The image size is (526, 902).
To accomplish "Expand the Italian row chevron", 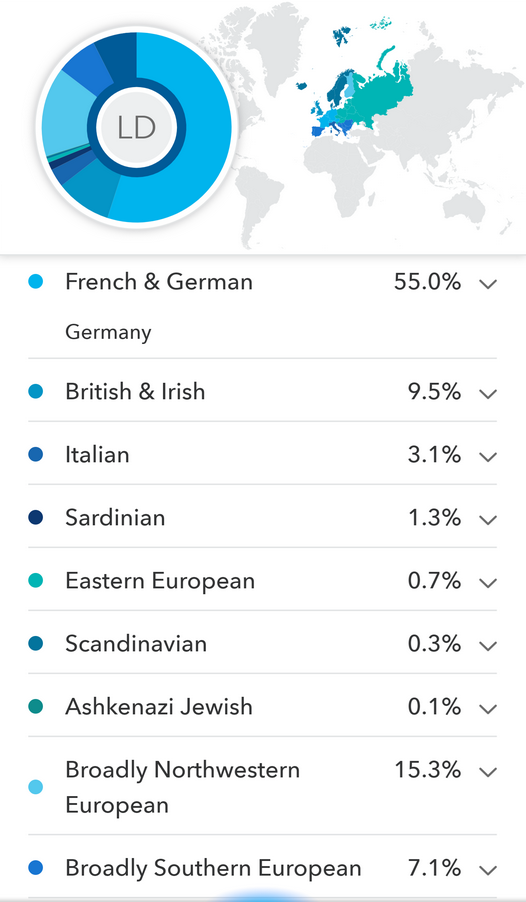I will click(487, 457).
